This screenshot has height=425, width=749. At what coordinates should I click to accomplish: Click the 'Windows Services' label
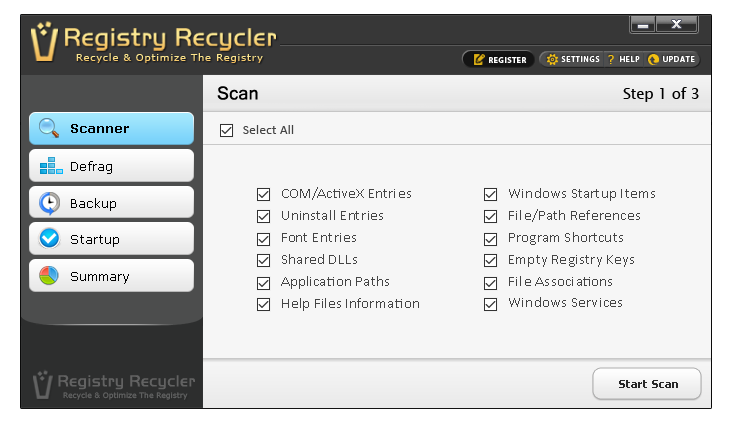(565, 303)
